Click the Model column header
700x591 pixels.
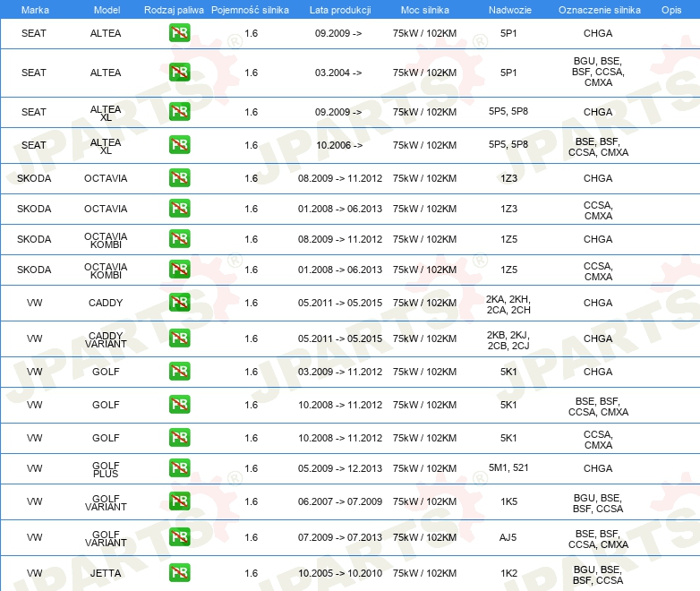(x=107, y=10)
